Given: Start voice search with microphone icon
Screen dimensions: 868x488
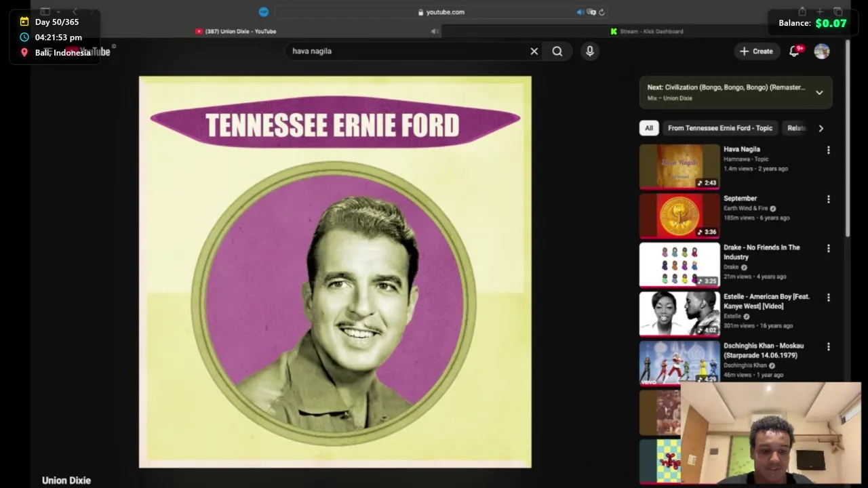Looking at the screenshot, I should pos(590,51).
